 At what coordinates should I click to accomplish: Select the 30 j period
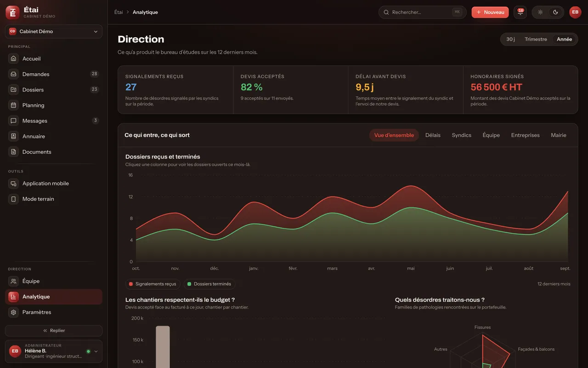[x=510, y=40]
